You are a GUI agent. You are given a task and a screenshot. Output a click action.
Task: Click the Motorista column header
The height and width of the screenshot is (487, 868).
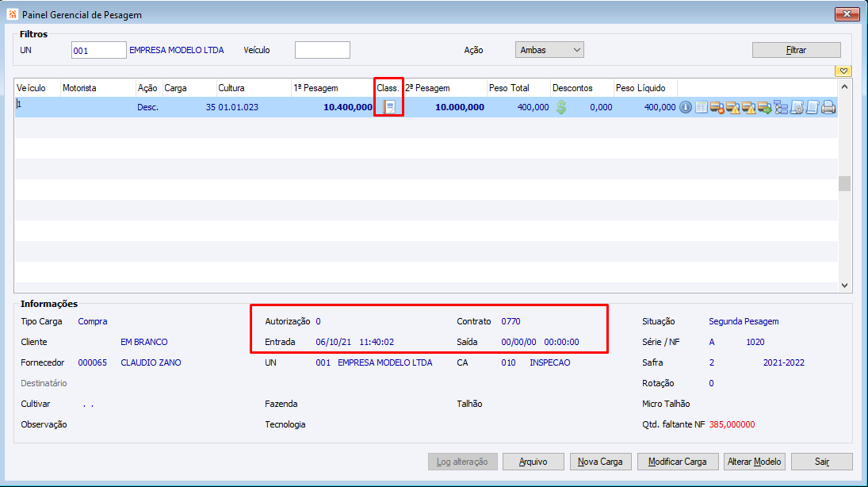point(98,88)
